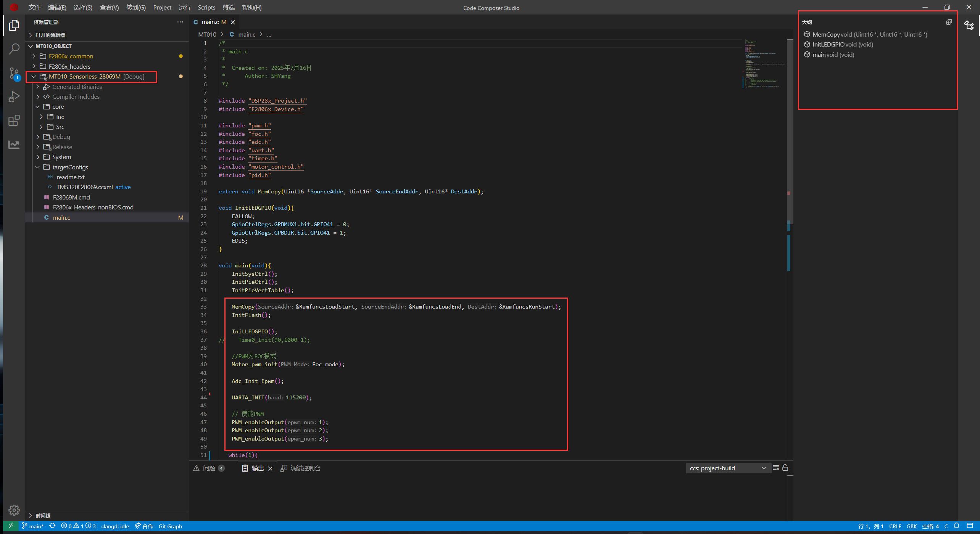Image resolution: width=980 pixels, height=534 pixels.
Task: Open the Extensions view
Action: 14,121
